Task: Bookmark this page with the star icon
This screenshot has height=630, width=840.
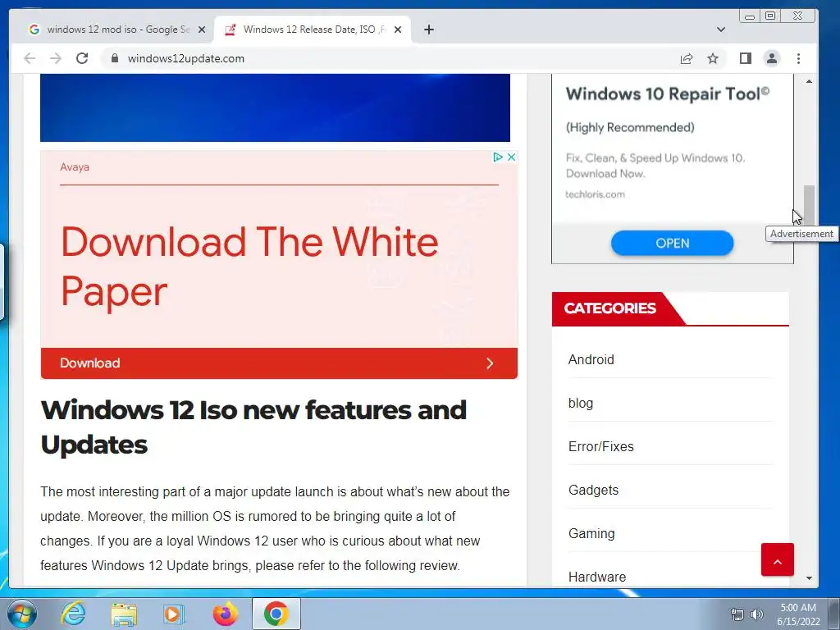Action: [713, 58]
